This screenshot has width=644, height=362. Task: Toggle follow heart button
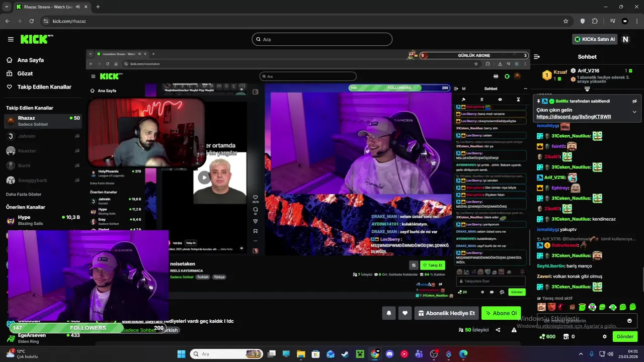[405, 313]
